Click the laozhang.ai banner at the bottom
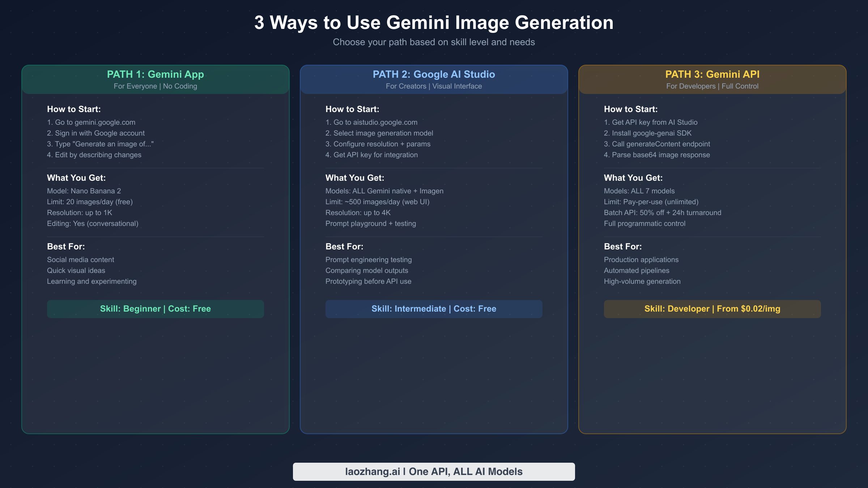868x488 pixels. (x=434, y=471)
